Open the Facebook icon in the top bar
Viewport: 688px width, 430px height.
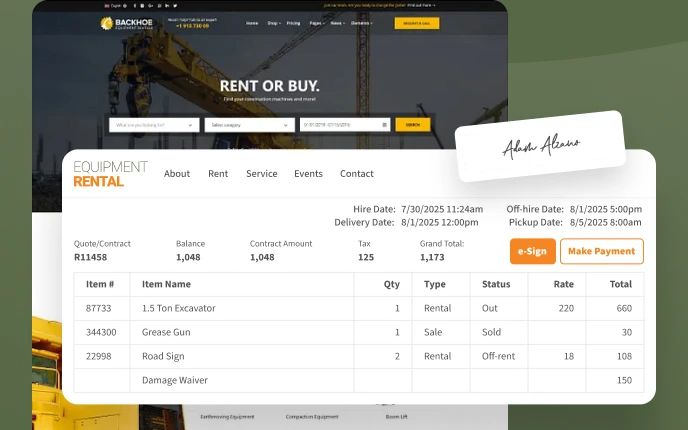pos(135,6)
